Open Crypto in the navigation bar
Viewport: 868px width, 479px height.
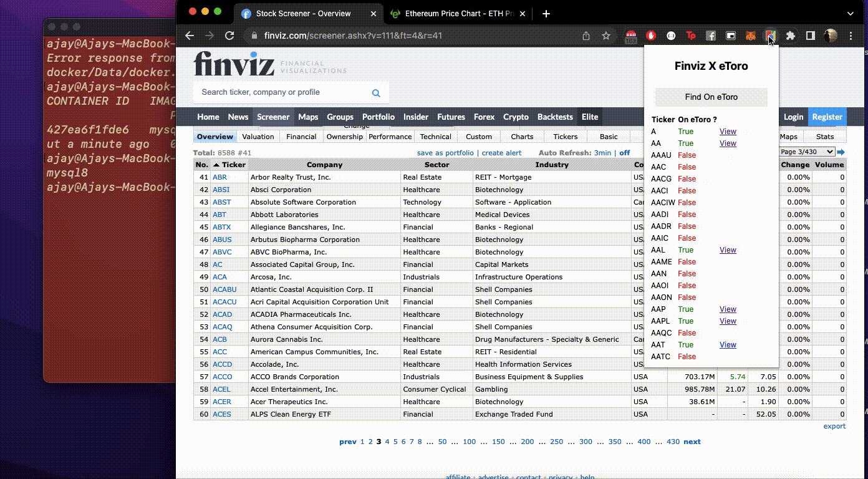(516, 117)
